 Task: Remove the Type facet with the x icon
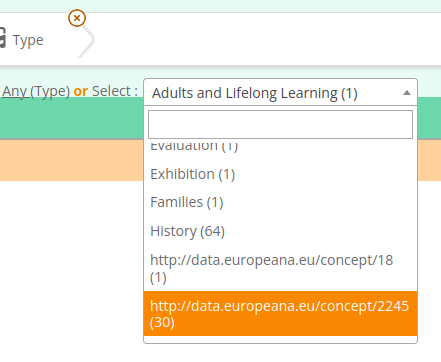pos(77,18)
